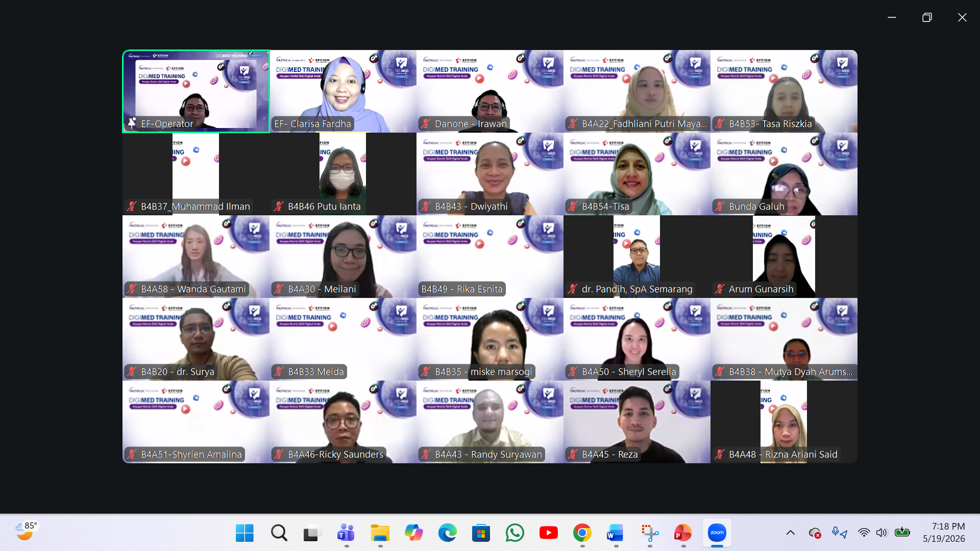This screenshot has width=980, height=551.
Task: Select B4A46-Ricky Saunders video tile
Action: [343, 422]
